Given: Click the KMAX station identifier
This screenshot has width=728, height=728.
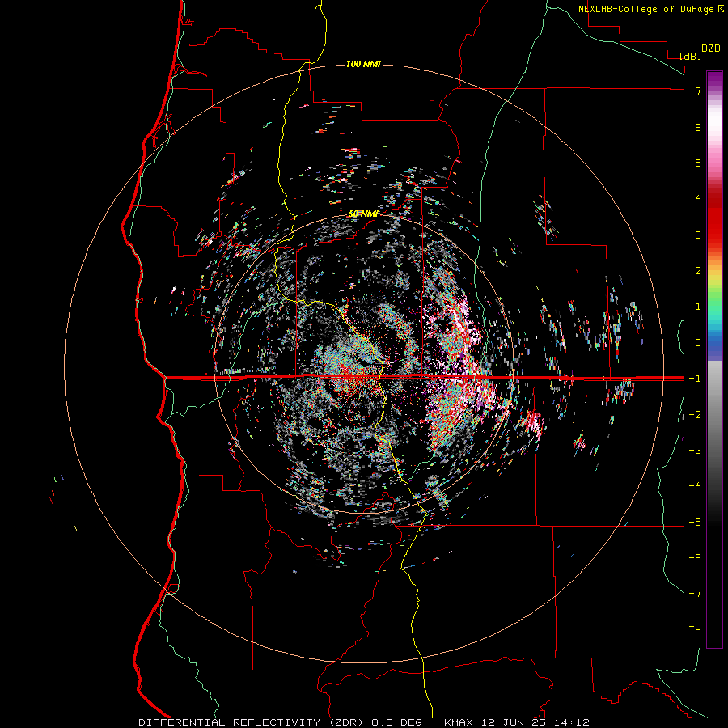Looking at the screenshot, I should click(459, 722).
